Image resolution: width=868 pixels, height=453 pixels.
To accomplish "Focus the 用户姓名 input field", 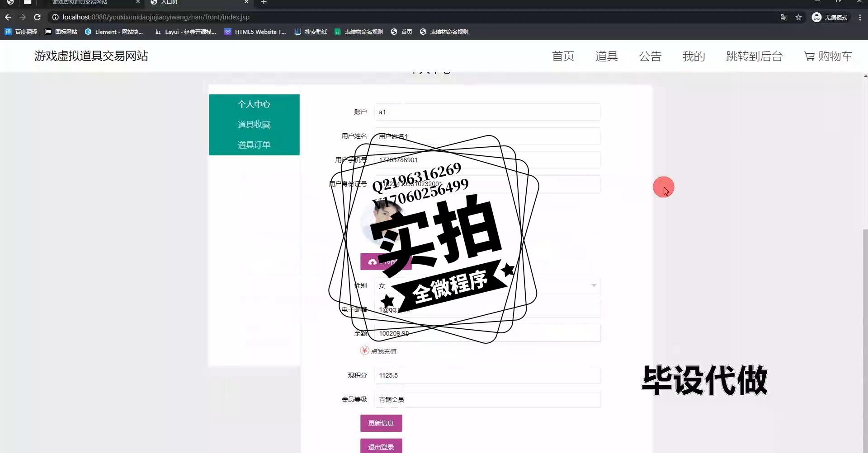I will tap(487, 136).
